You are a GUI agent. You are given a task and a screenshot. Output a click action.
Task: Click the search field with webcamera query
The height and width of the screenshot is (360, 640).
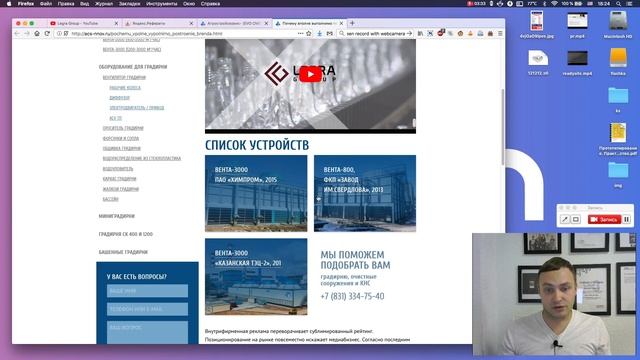click(x=376, y=33)
